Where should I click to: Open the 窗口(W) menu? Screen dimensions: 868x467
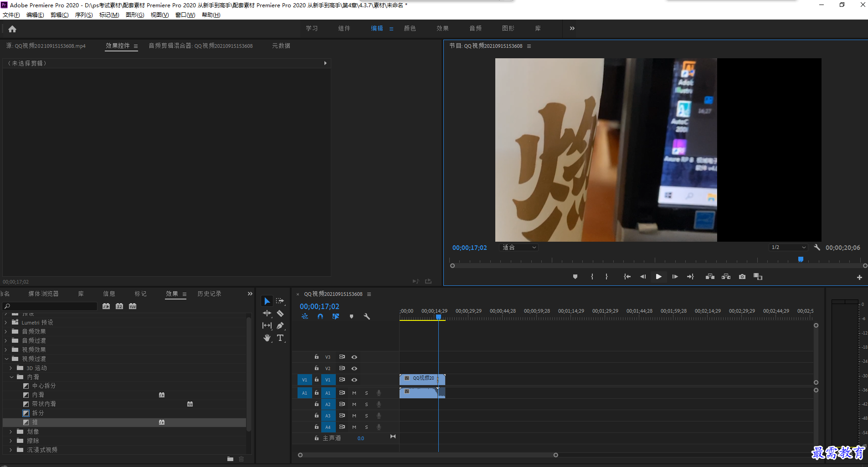coord(185,15)
